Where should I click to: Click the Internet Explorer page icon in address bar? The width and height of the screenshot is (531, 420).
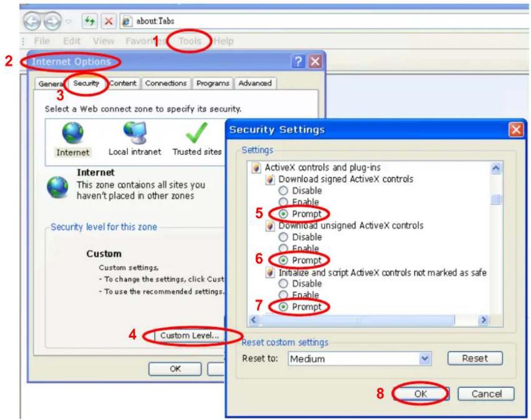pos(126,21)
